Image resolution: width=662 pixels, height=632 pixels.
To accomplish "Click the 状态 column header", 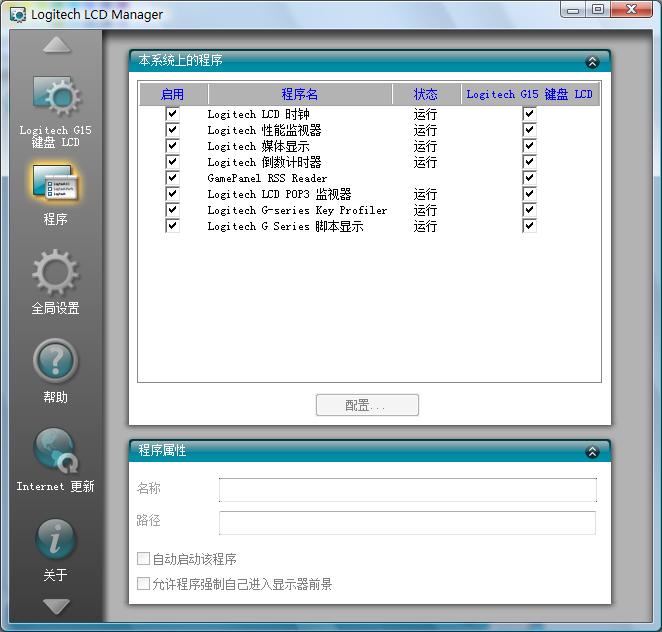I will [x=426, y=94].
